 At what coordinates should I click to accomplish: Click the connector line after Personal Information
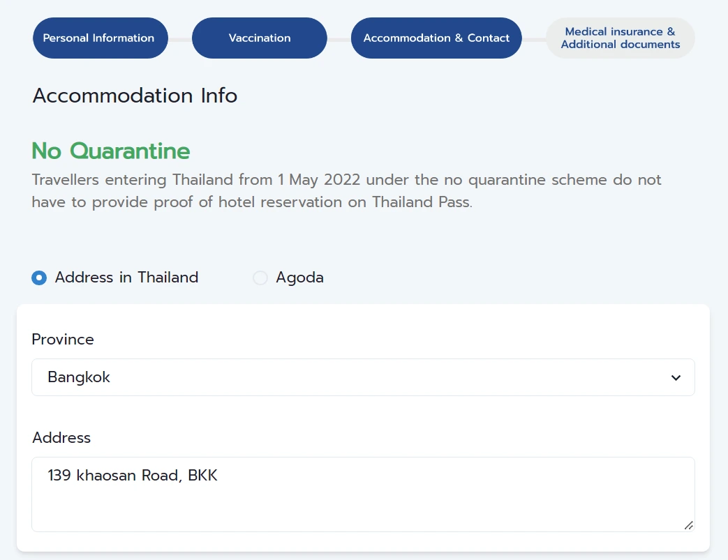click(179, 39)
